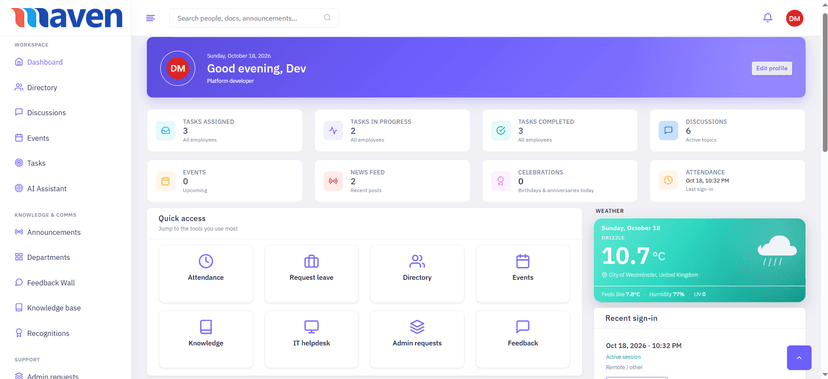The image size is (828, 379).
Task: Click the Attendance stat clock icon
Action: coord(668,181)
